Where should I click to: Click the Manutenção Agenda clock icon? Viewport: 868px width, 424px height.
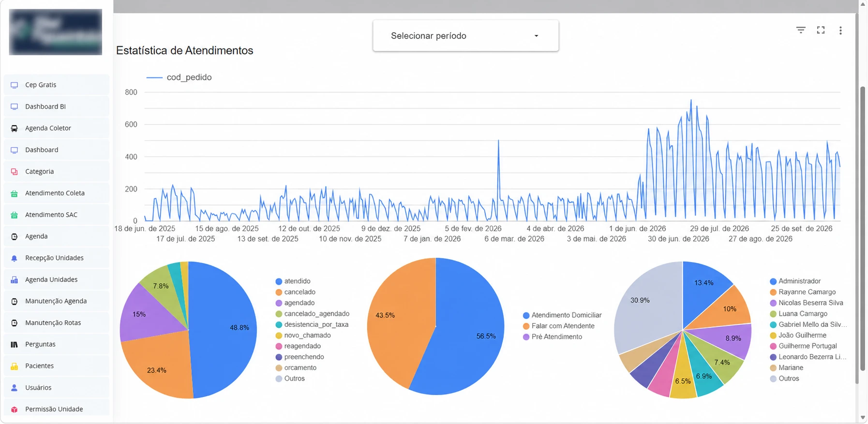[x=15, y=301]
